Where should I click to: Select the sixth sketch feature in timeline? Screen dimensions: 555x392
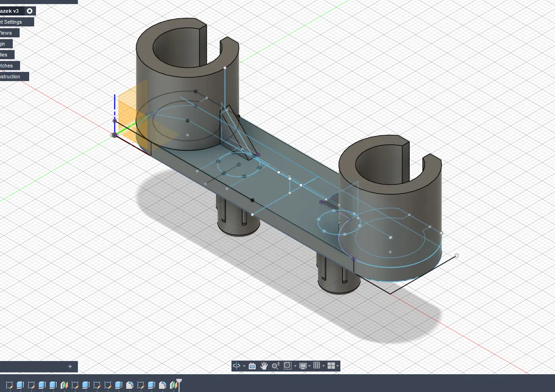pyautogui.click(x=141, y=385)
